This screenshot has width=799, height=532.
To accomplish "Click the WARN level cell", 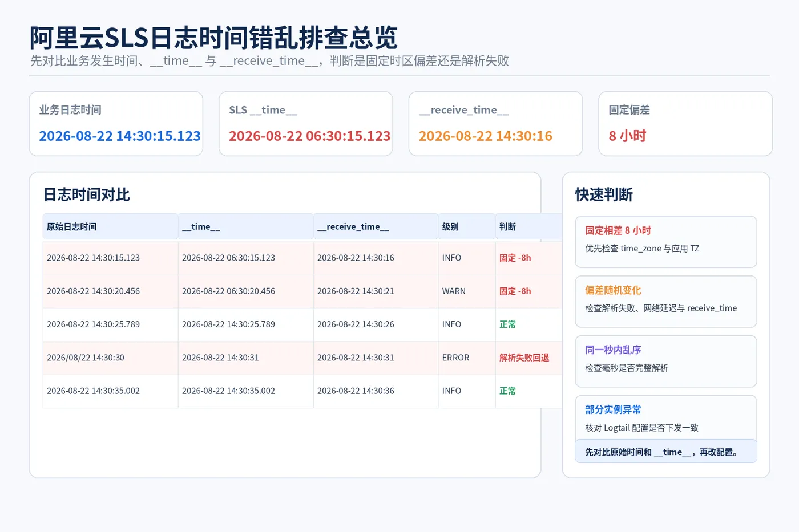I will click(x=467, y=291).
